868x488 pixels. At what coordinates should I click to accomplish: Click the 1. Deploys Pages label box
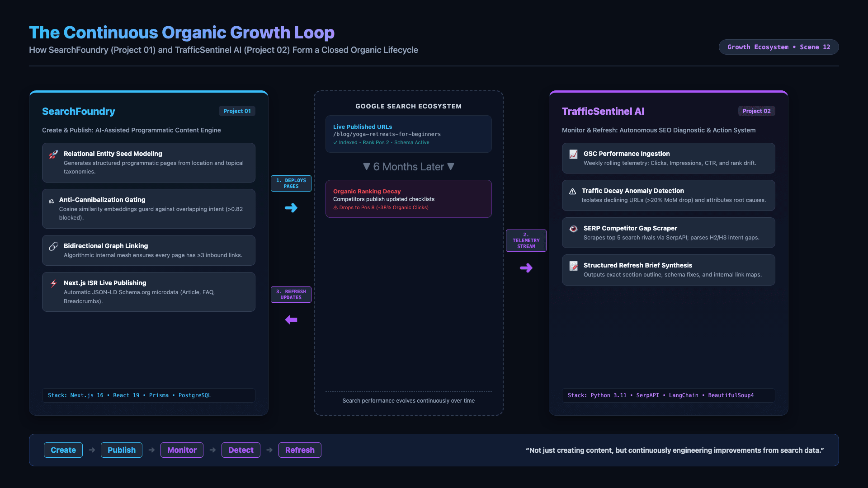(x=291, y=183)
